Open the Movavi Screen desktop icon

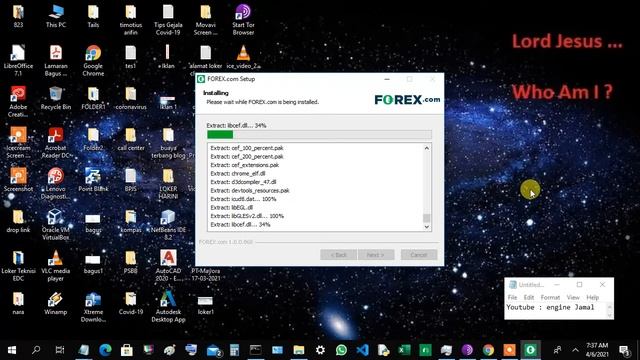pyautogui.click(x=206, y=20)
